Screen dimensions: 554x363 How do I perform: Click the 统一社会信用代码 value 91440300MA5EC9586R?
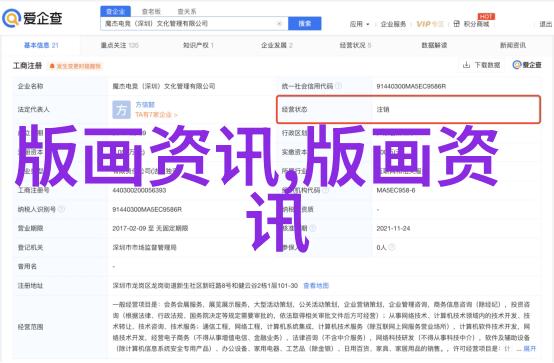coord(411,86)
